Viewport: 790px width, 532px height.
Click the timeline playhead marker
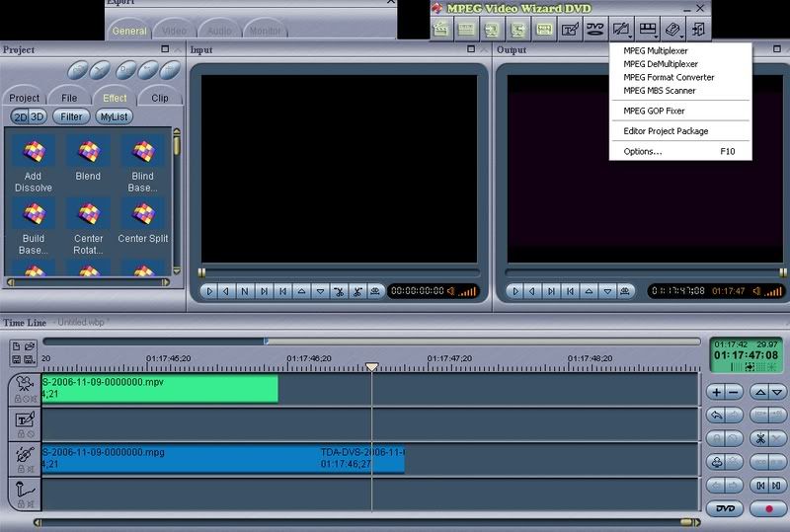(372, 366)
